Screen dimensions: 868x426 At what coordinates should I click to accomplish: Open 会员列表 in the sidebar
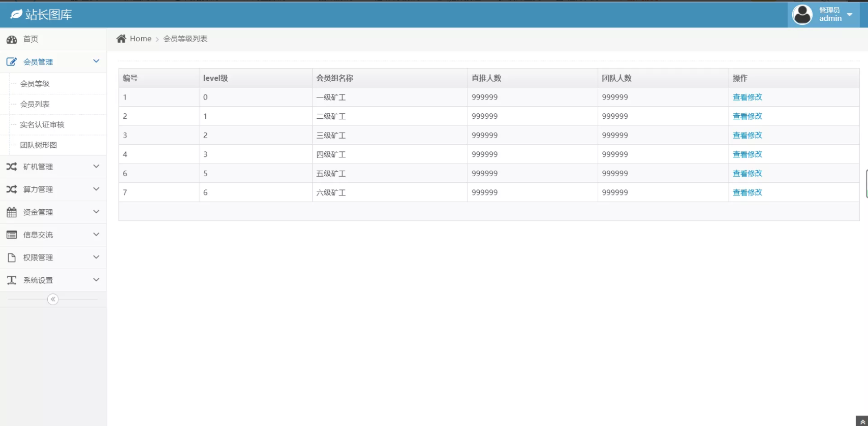[35, 104]
